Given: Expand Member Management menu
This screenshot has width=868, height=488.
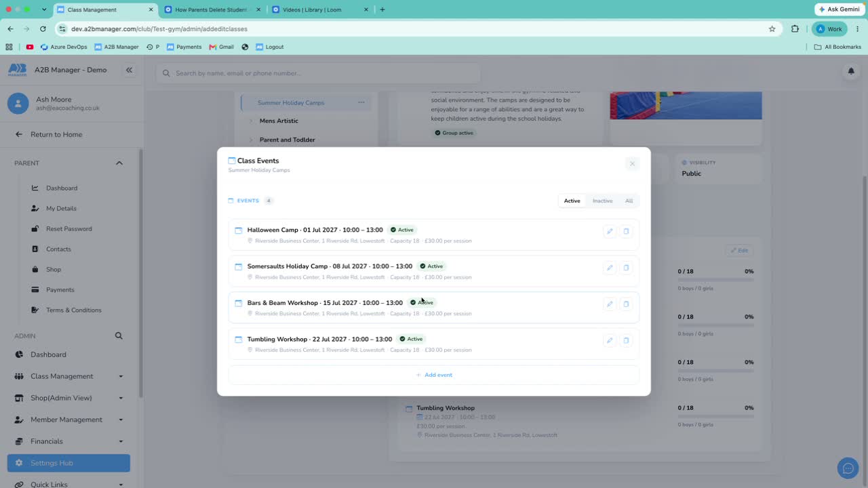Looking at the screenshot, I should (68, 420).
